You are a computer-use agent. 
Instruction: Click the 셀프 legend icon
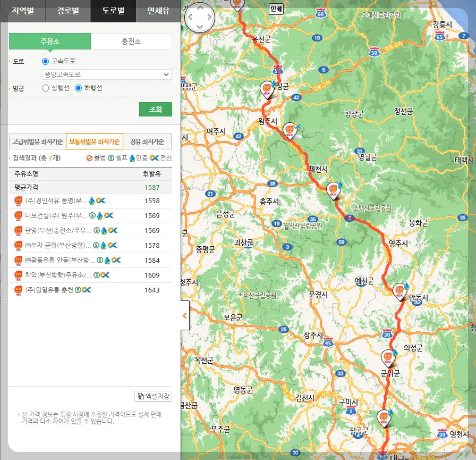click(x=111, y=158)
